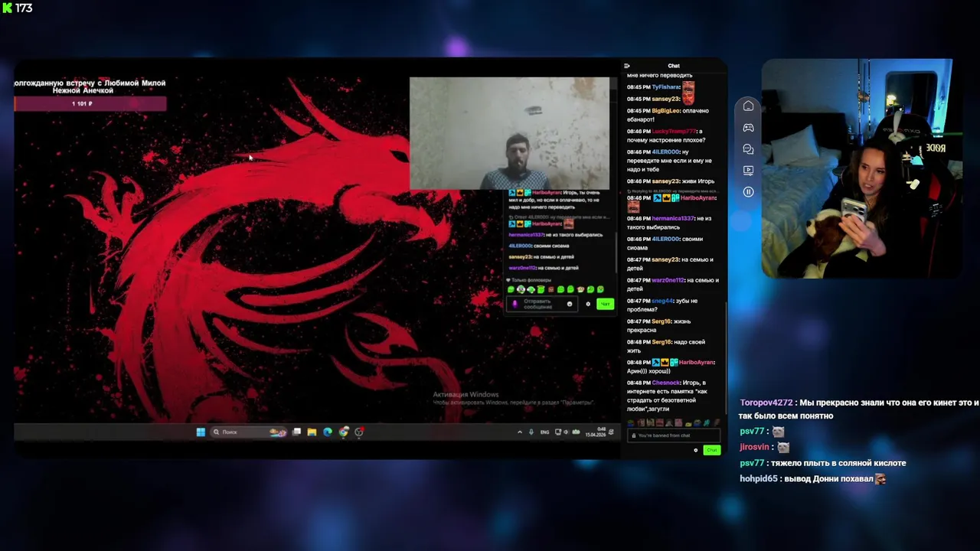Click the 'Поиск' taskbar search box
Image resolution: width=980 pixels, height=551 pixels.
coord(249,432)
